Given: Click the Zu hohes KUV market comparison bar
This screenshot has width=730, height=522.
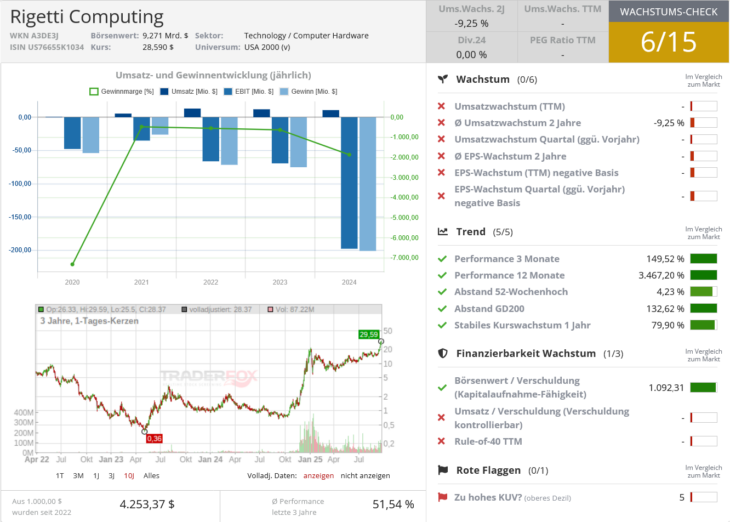Looking at the screenshot, I should point(703,497).
